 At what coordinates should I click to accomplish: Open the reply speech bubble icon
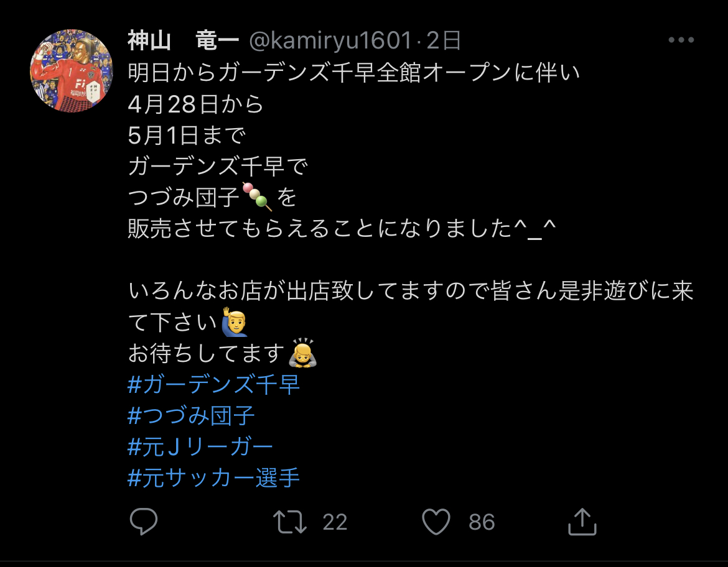(x=144, y=522)
